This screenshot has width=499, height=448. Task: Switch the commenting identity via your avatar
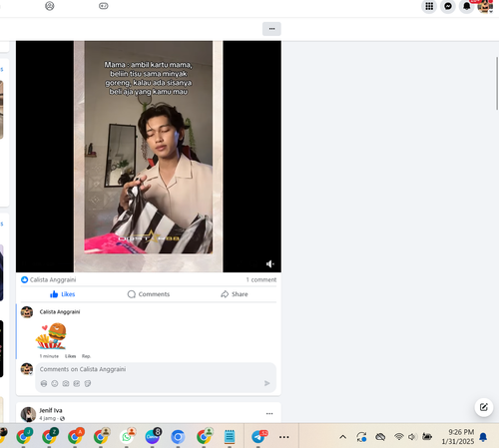[x=27, y=369]
